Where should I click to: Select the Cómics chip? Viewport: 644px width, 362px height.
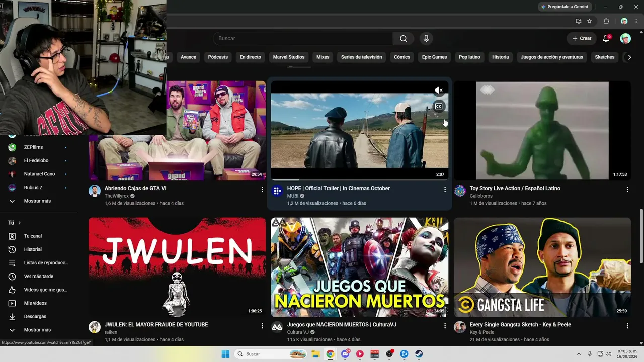coord(402,57)
